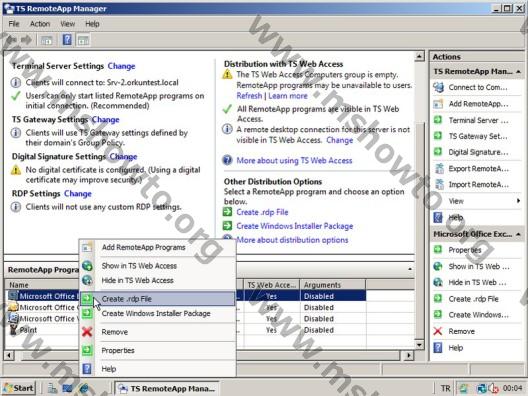
Task: Click the Name column header
Action: (42, 285)
